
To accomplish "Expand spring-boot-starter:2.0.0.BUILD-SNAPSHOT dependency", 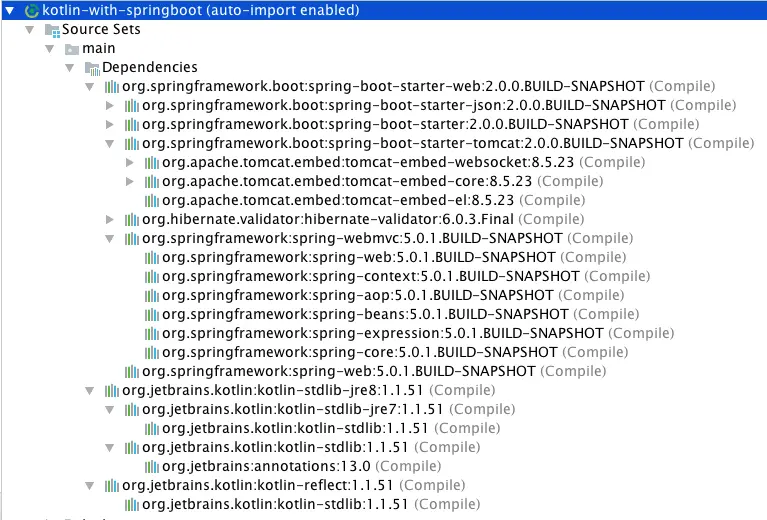I will point(110,125).
